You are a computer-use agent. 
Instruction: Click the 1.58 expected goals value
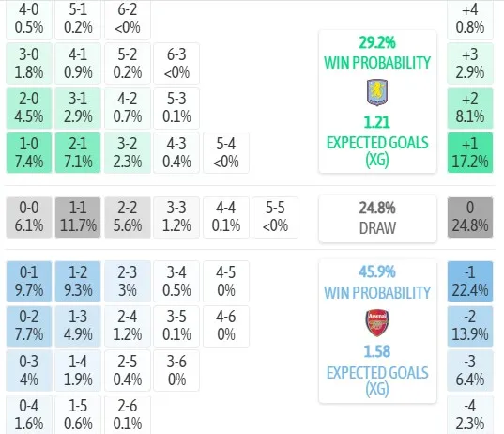coord(377,351)
